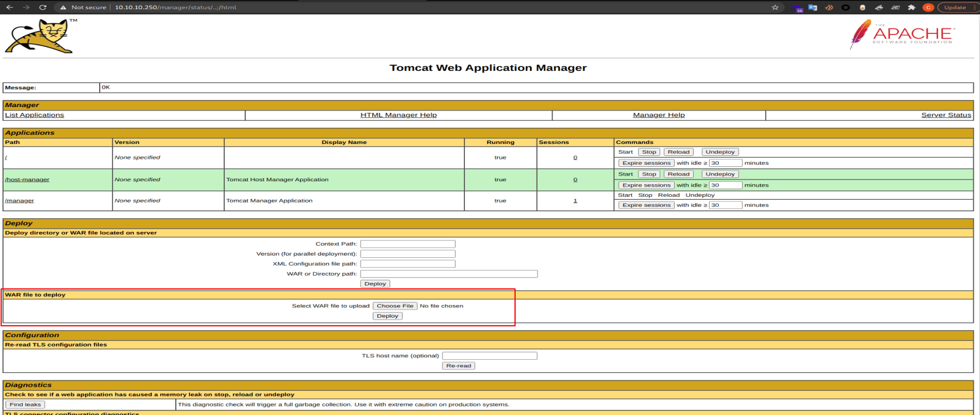Viewport: 980px width, 415px height.
Task: Click Deploy under WAR or Directory path
Action: tap(375, 284)
